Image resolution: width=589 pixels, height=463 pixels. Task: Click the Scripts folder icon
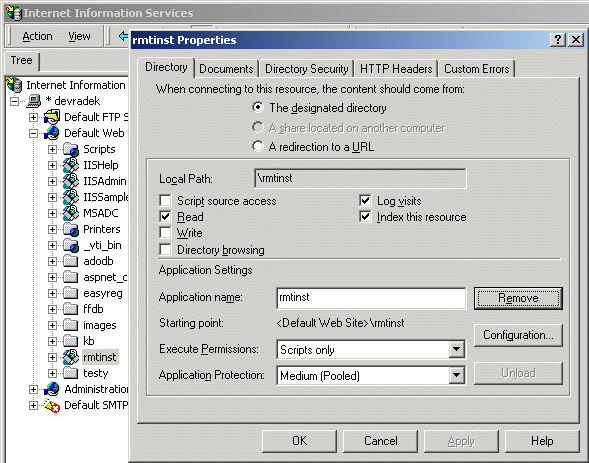(71, 149)
